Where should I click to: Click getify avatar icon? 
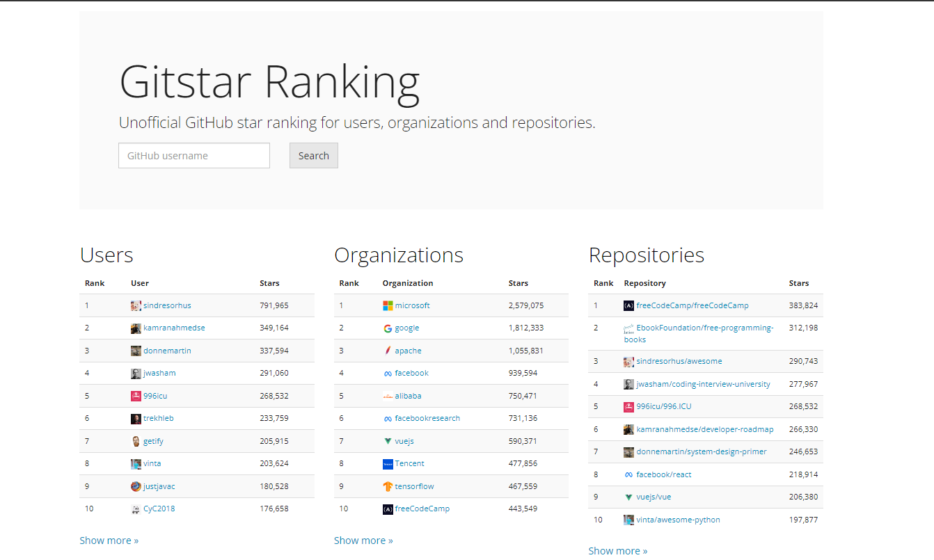tap(136, 441)
